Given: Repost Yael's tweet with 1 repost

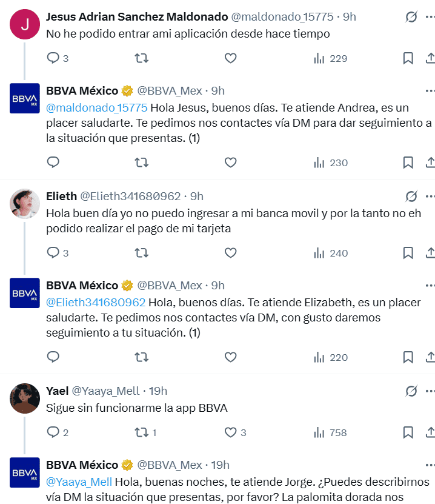Looking at the screenshot, I should click(x=141, y=432).
